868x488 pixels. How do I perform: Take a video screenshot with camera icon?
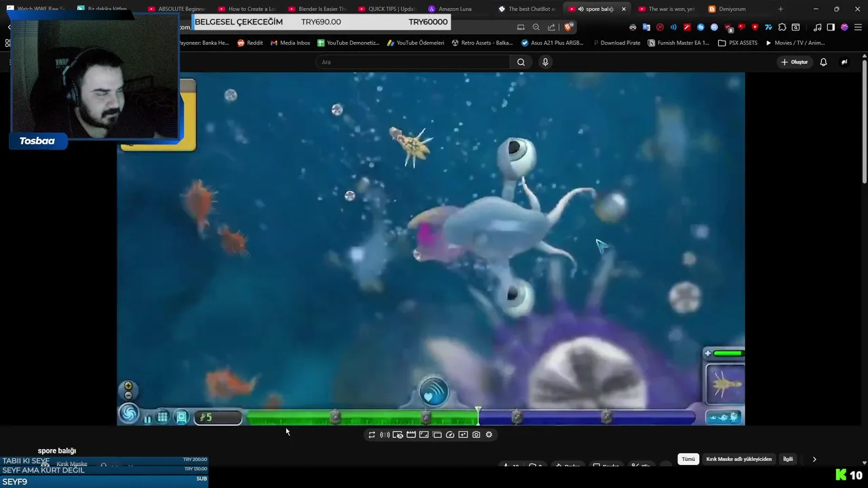tap(476, 434)
